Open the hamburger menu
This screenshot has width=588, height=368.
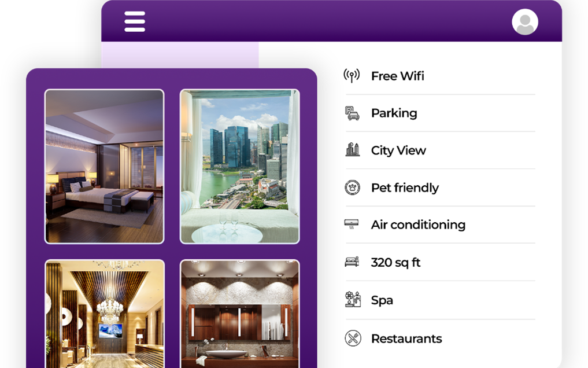point(135,21)
